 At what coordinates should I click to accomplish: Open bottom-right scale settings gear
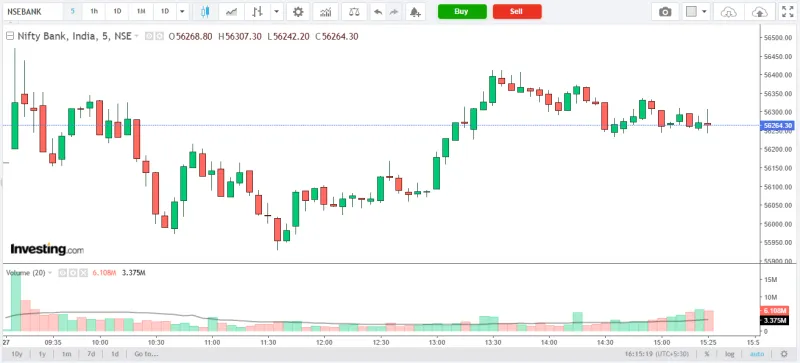coord(784,354)
